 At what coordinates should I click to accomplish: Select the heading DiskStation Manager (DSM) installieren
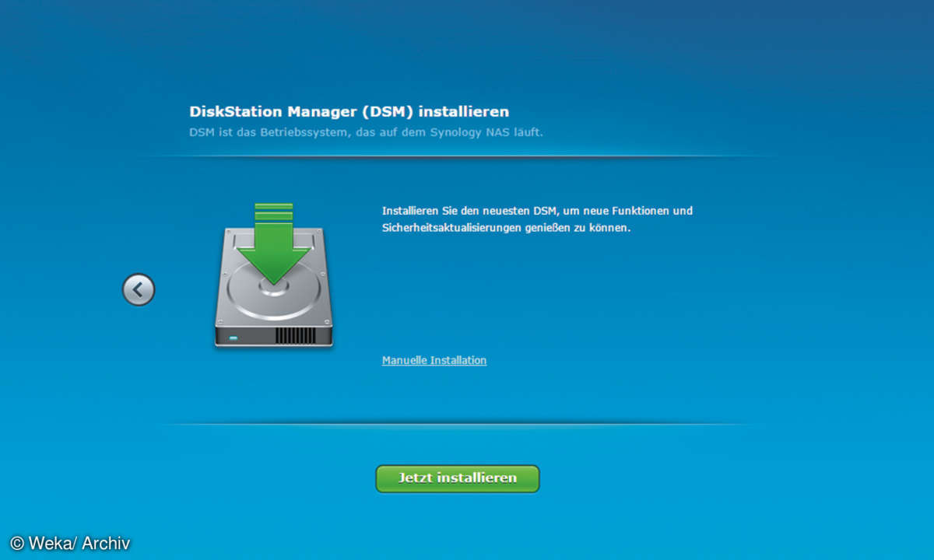tap(349, 112)
